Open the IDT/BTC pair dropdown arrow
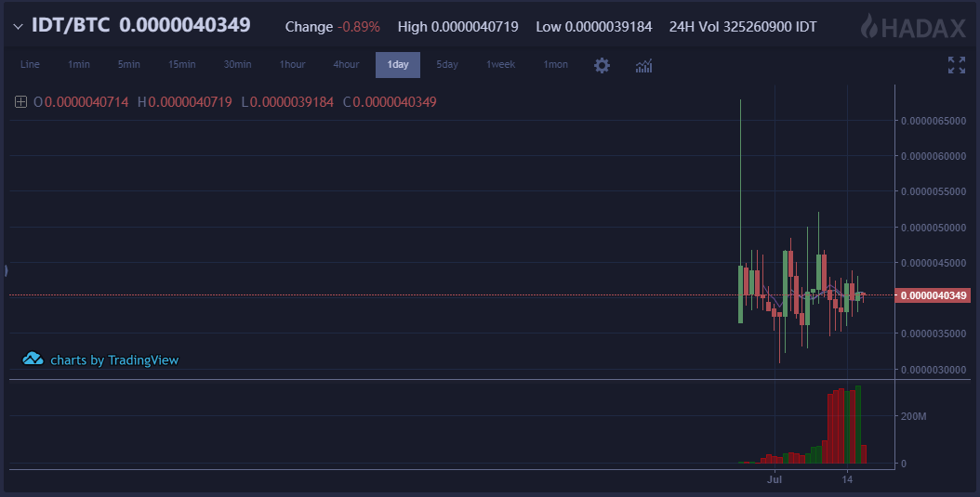Screen dimensions: 980x497 pos(18,26)
